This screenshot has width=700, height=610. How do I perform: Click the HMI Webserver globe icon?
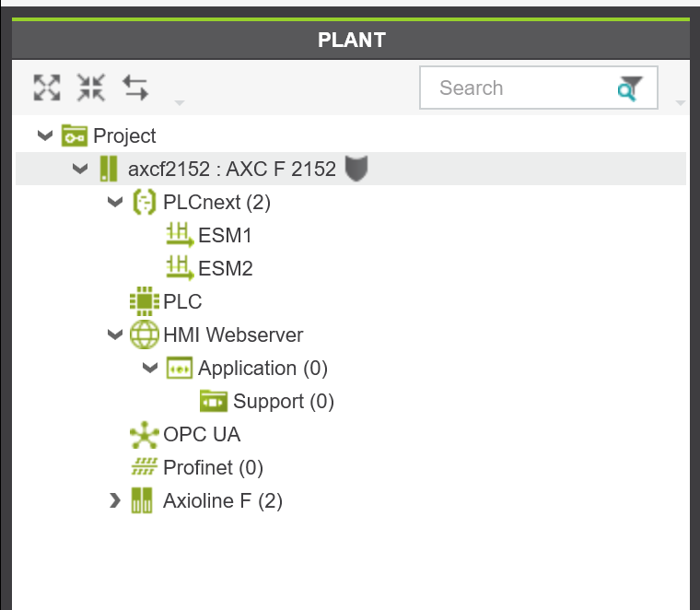145,334
